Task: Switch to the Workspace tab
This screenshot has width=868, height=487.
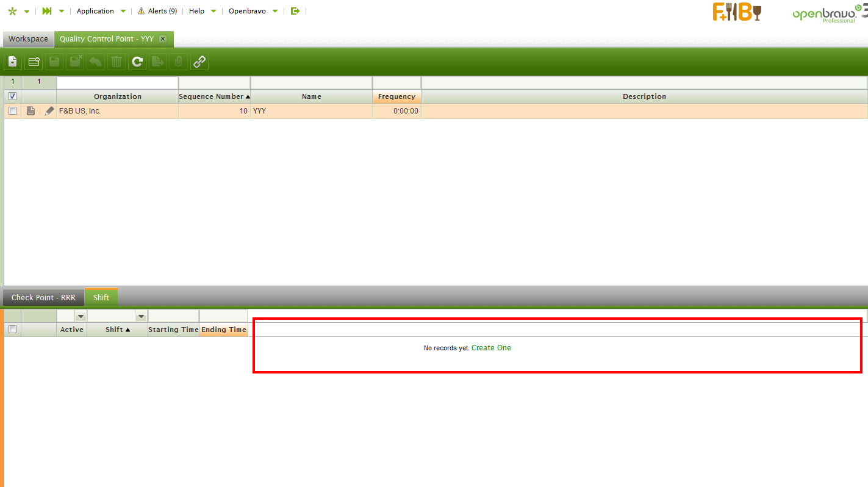Action: (x=28, y=39)
